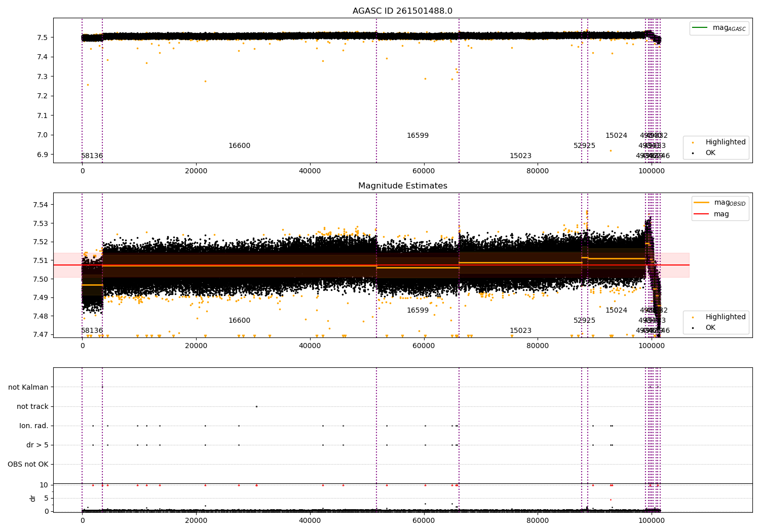Click the 'OBS not OK' axis label
Viewport: 760px width, 532px height.
tap(28, 464)
